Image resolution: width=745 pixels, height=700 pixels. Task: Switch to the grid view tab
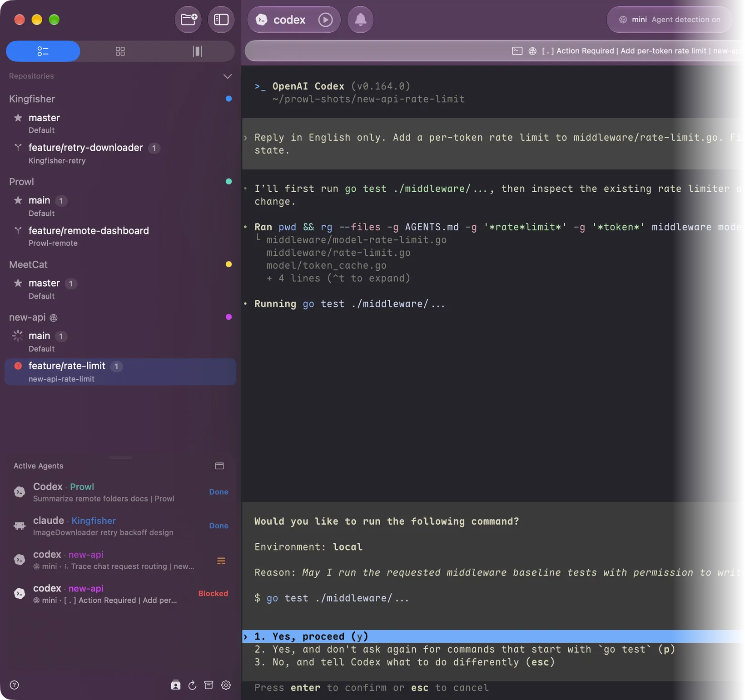tap(120, 51)
